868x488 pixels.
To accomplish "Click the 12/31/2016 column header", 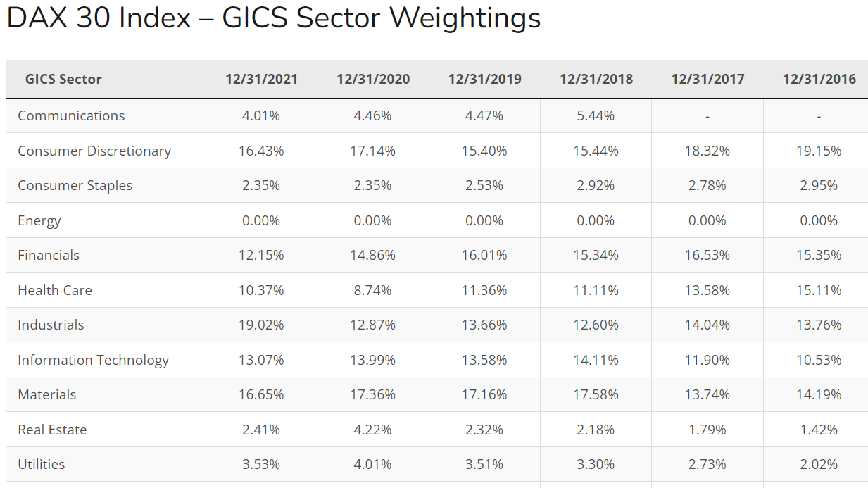I will pyautogui.click(x=819, y=80).
